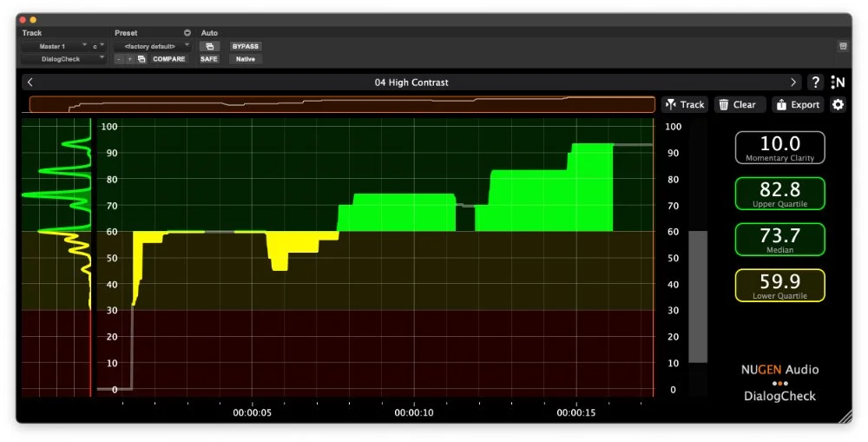Image resolution: width=868 pixels, height=442 pixels.
Task: Click the target window icon at top right
Action: tap(843, 46)
